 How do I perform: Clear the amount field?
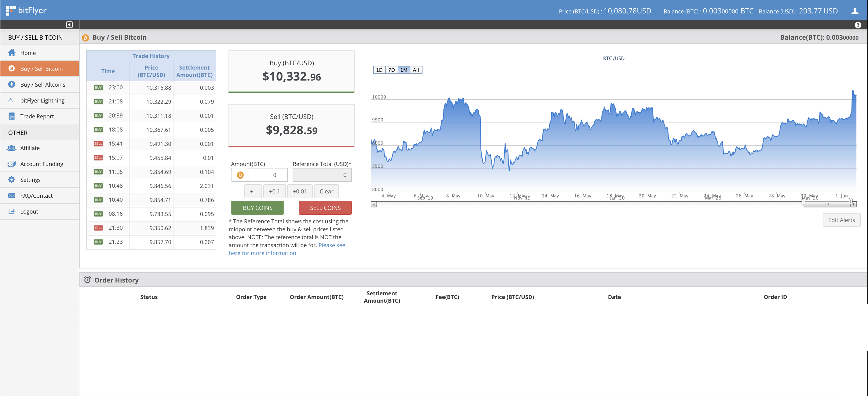tap(326, 191)
